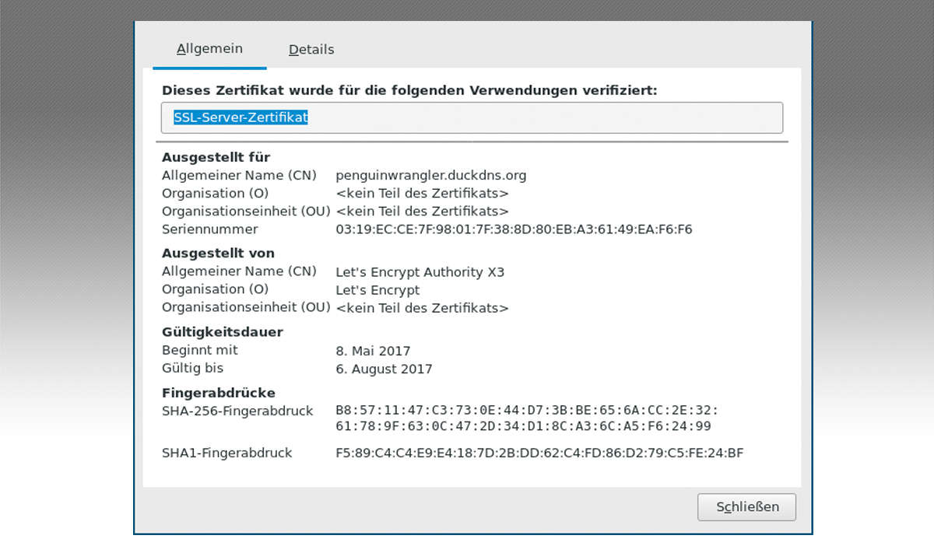Click the Ausgestellt von heading
This screenshot has width=934, height=560.
pyautogui.click(x=218, y=253)
